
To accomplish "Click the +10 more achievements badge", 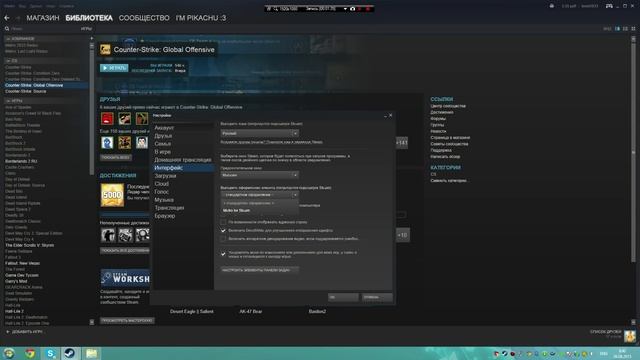I will tap(402, 235).
